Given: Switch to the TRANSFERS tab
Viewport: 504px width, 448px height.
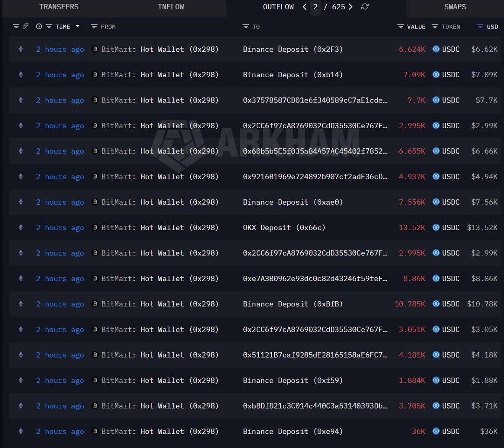Looking at the screenshot, I should coord(59,7).
